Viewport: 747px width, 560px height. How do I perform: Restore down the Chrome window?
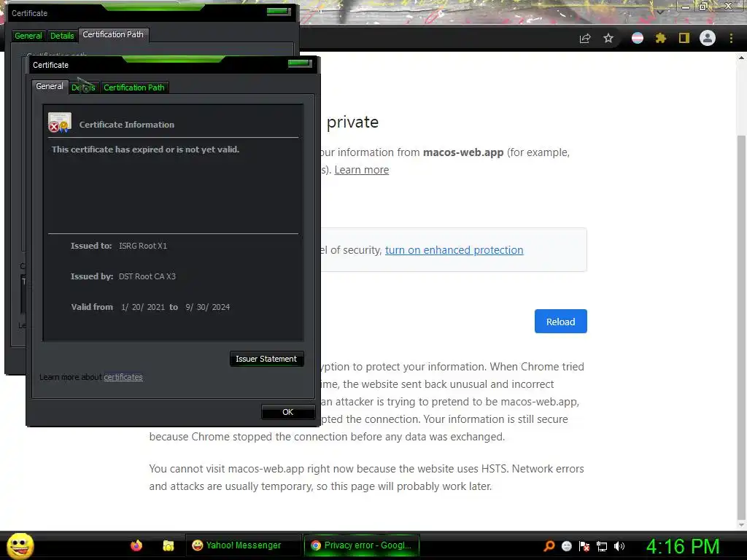(704, 6)
